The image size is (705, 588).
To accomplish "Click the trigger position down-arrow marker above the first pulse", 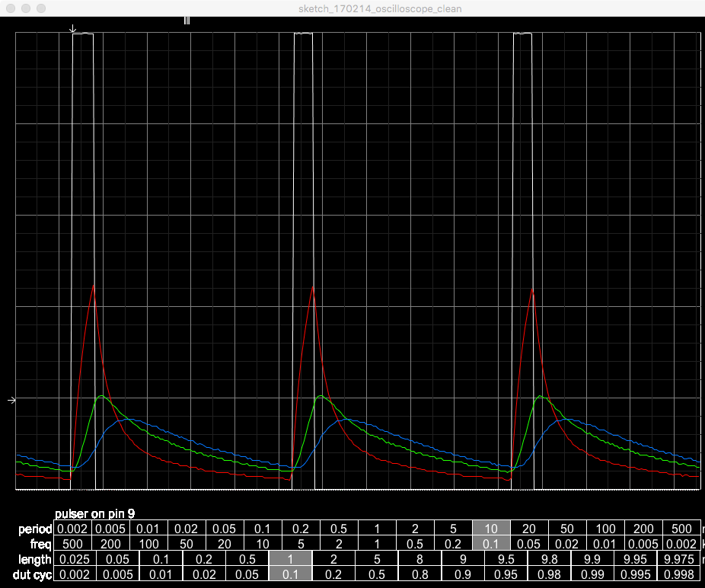I will [x=72, y=29].
